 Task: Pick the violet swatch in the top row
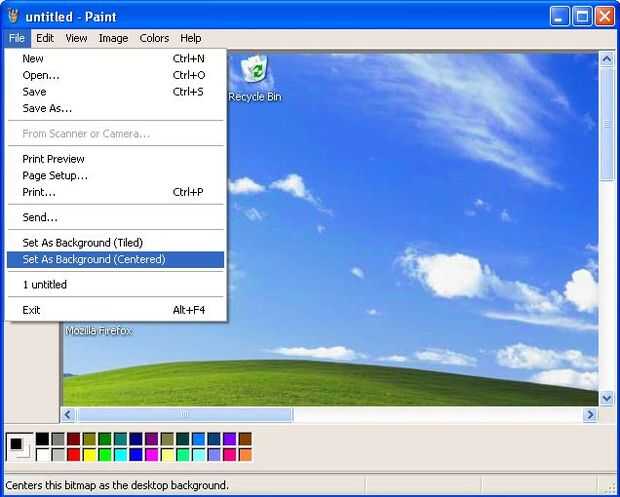click(229, 439)
